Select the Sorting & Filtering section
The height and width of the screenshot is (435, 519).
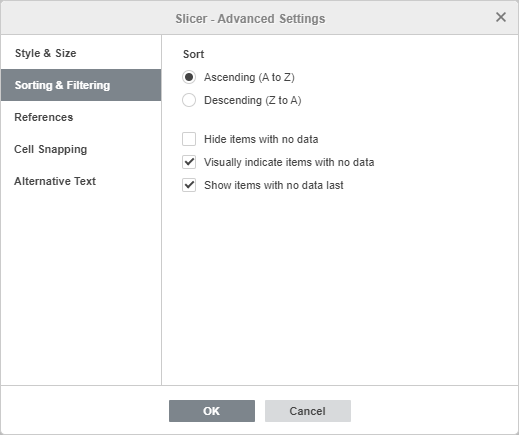pos(81,85)
